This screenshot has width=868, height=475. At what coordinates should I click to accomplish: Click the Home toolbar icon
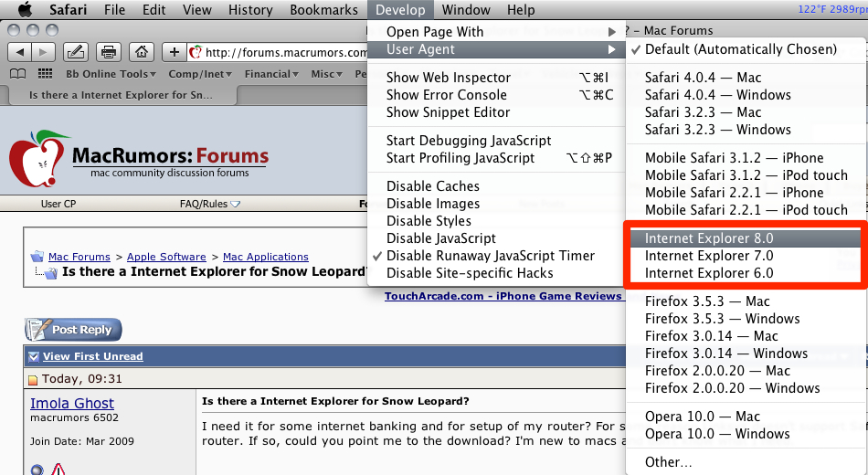[x=142, y=53]
